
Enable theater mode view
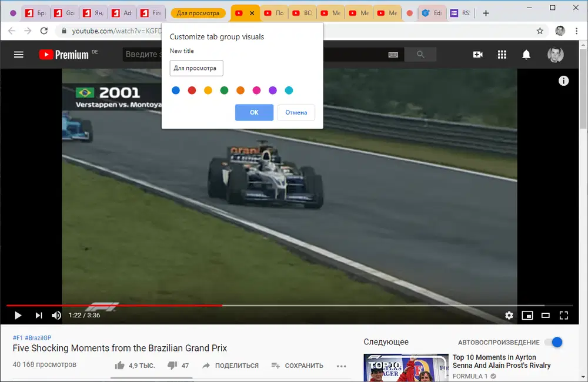[x=546, y=315]
